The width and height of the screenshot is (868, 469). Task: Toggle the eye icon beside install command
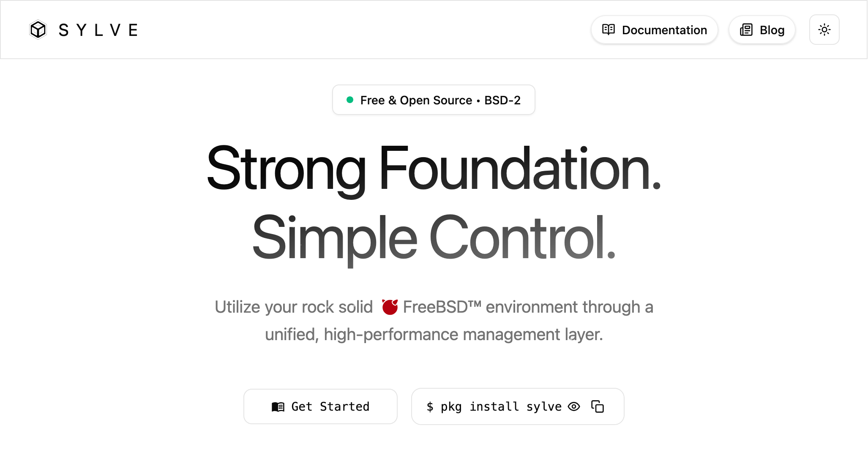click(x=573, y=406)
